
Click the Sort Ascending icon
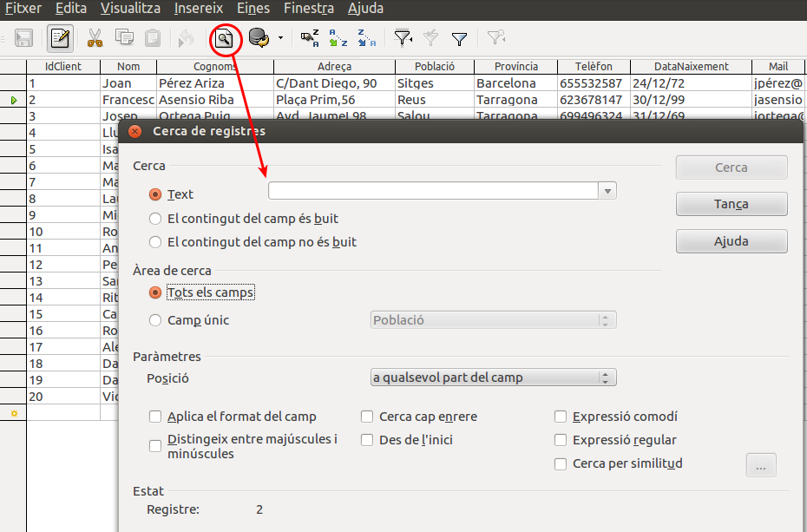338,38
